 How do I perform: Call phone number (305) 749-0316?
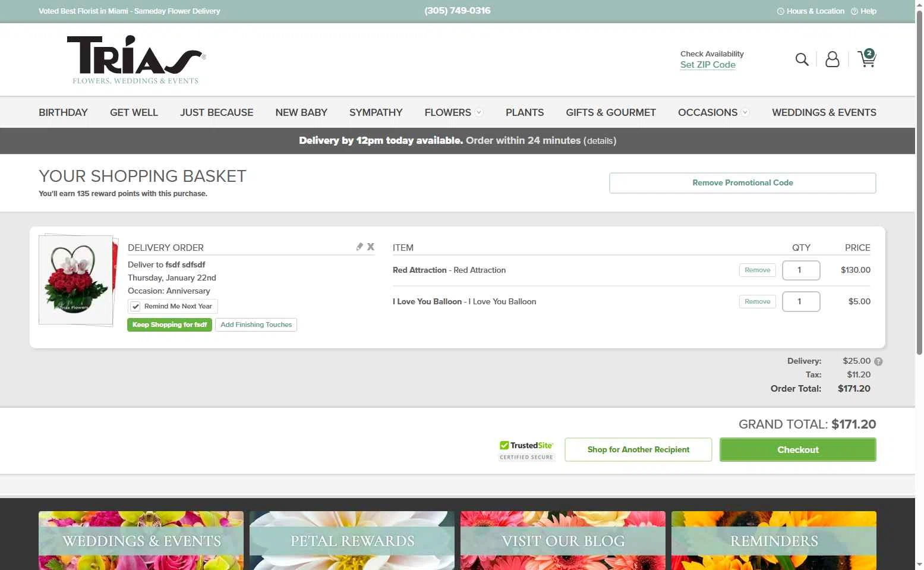pyautogui.click(x=458, y=11)
